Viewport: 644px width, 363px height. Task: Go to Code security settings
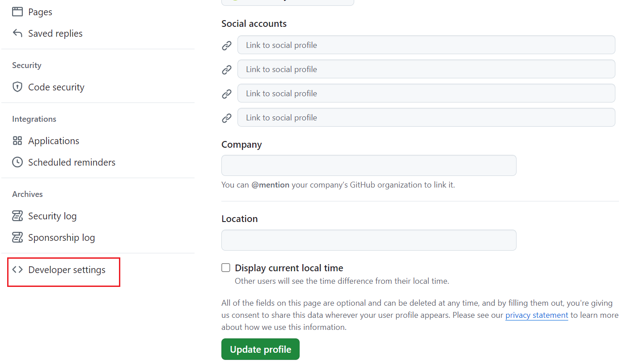56,87
